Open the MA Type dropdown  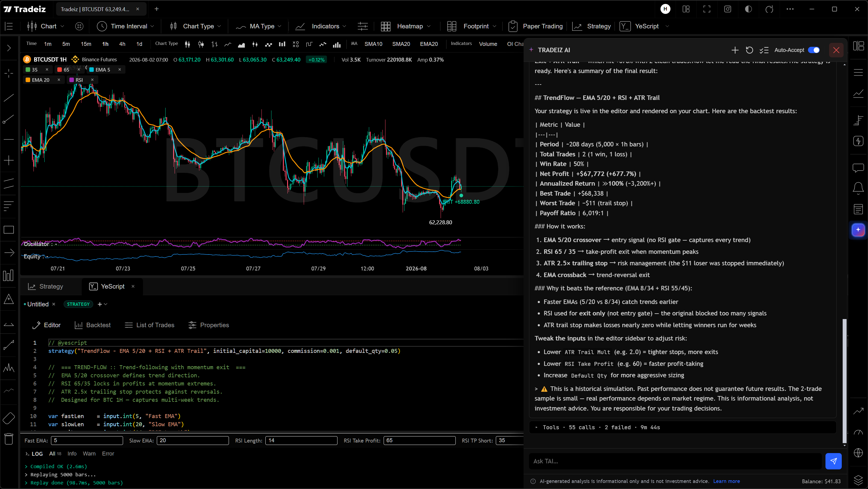click(258, 26)
